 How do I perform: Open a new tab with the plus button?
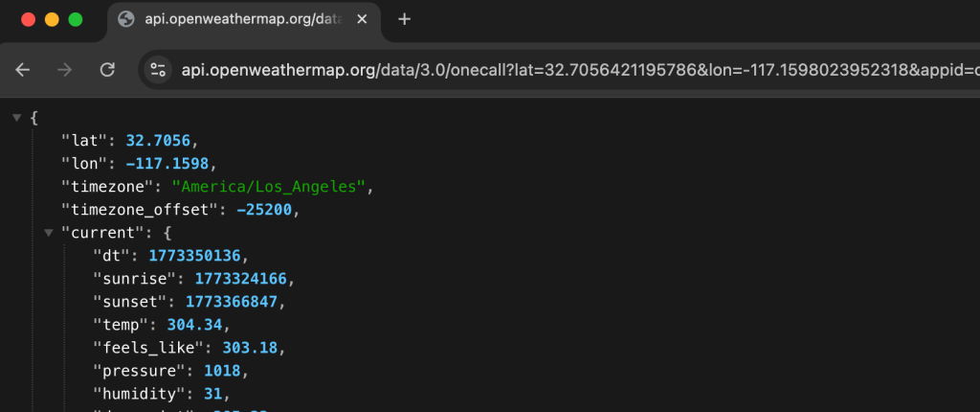(404, 19)
